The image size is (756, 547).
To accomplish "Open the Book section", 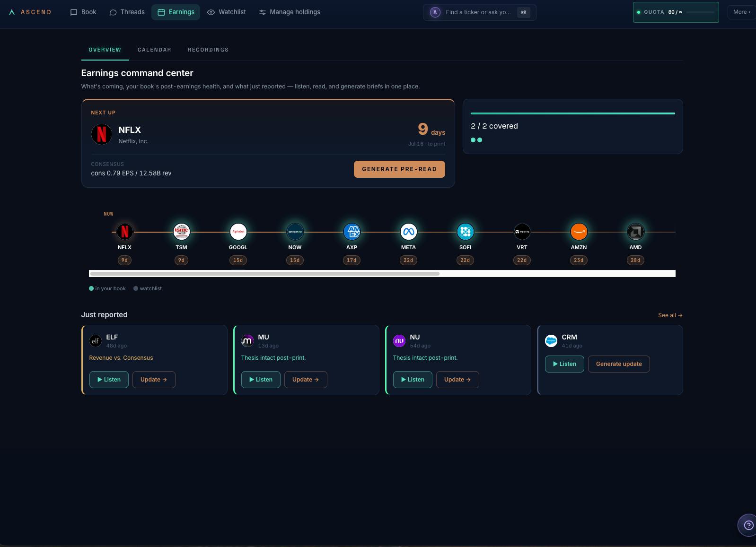I will [83, 12].
